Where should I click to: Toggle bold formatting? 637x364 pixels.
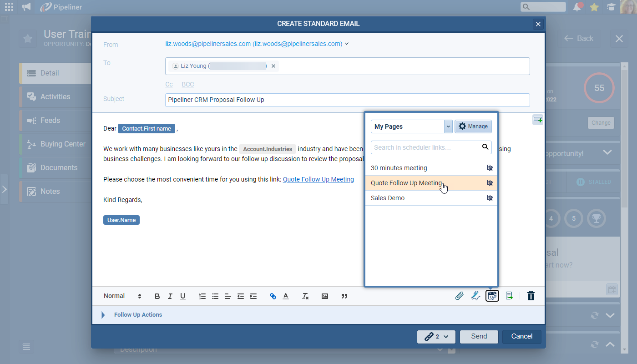click(157, 296)
